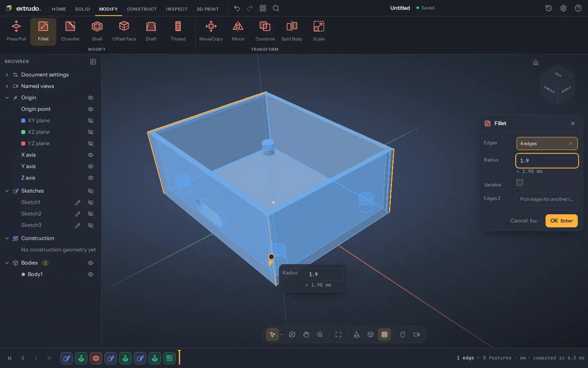Toggle visibility of Sketch2
The height and width of the screenshot is (368, 588).
point(91,214)
